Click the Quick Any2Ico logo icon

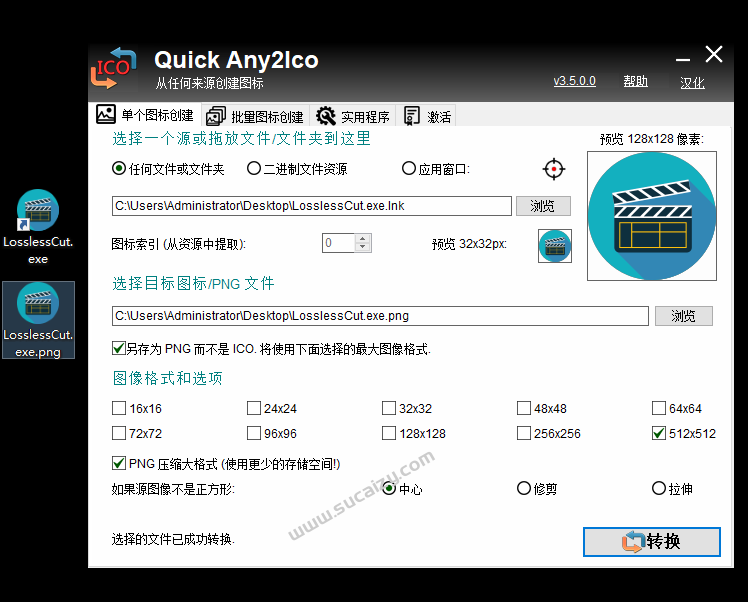point(114,68)
